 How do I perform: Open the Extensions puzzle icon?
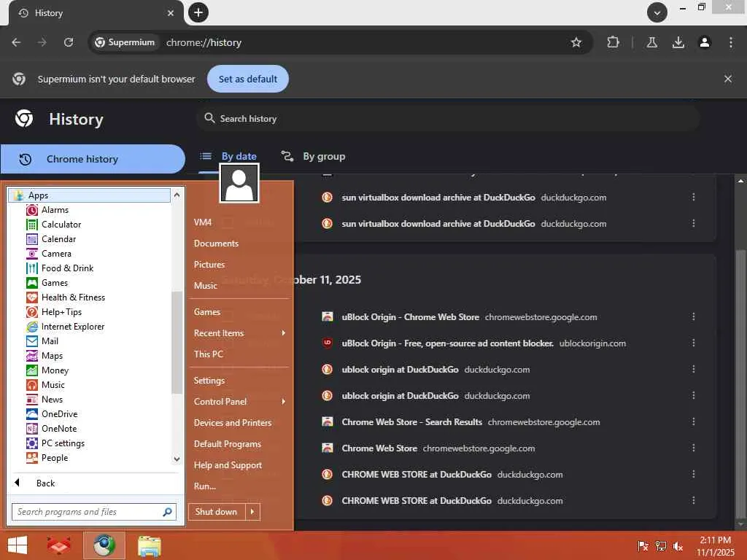point(613,42)
